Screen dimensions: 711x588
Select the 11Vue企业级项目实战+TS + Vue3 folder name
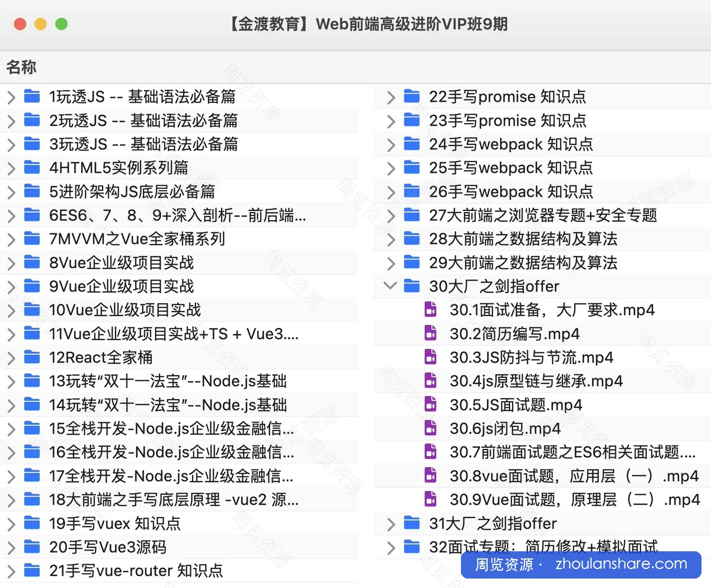point(174,333)
